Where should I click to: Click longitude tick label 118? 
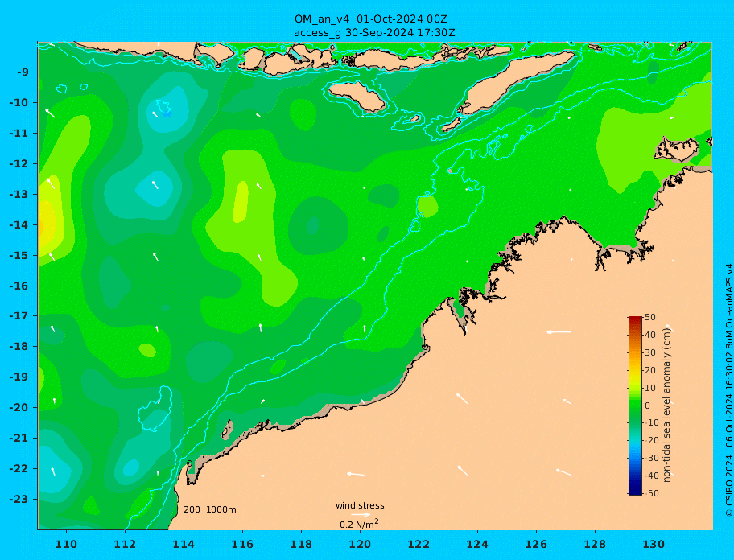301,544
